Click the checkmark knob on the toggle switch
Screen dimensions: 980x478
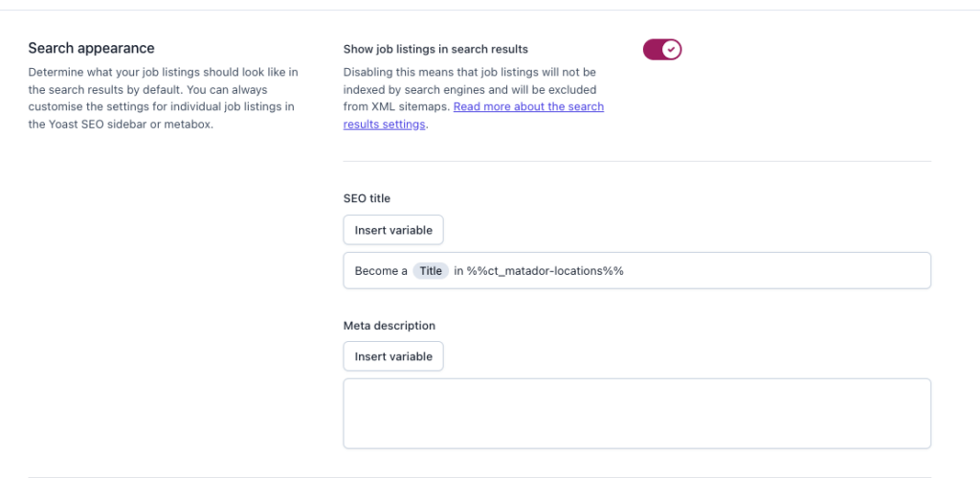coord(671,49)
